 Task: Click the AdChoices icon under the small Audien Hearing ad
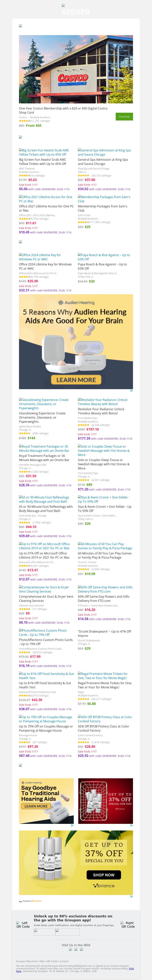(72, 825)
